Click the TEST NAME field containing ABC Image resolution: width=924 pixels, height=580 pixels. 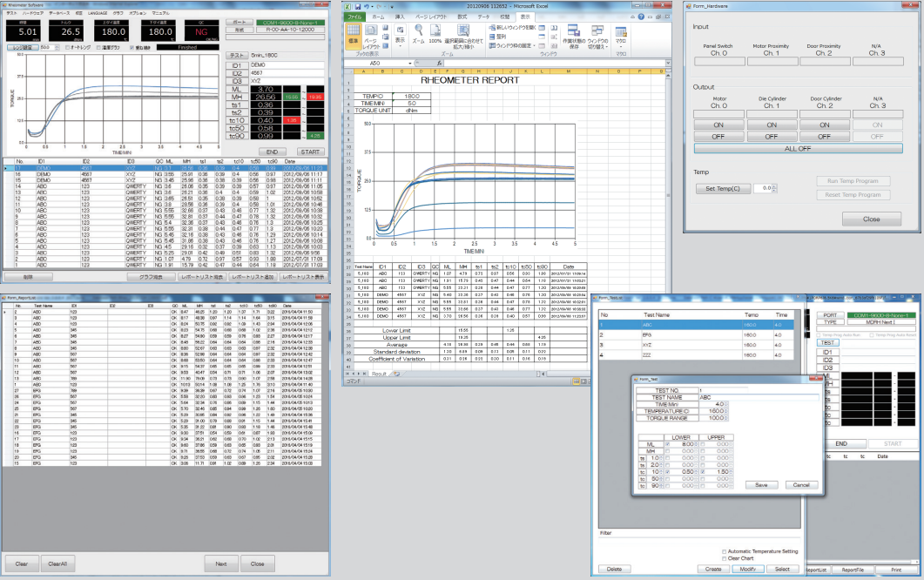coord(759,397)
